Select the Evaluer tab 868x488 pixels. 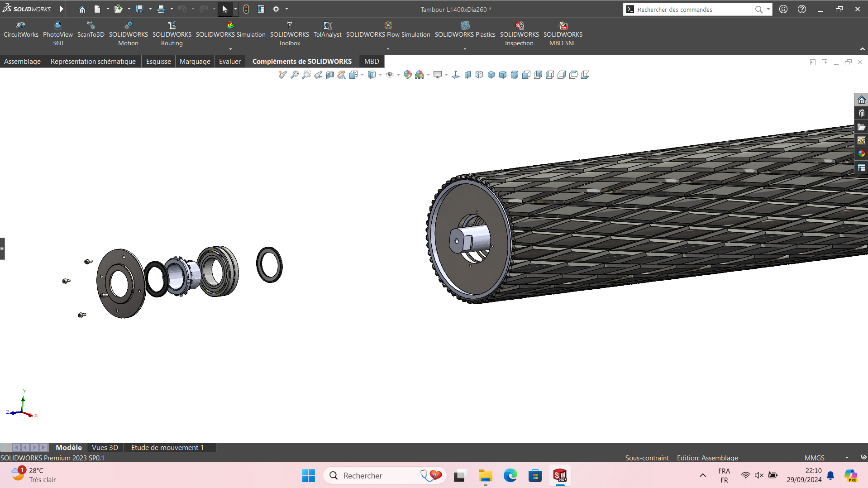[230, 62]
